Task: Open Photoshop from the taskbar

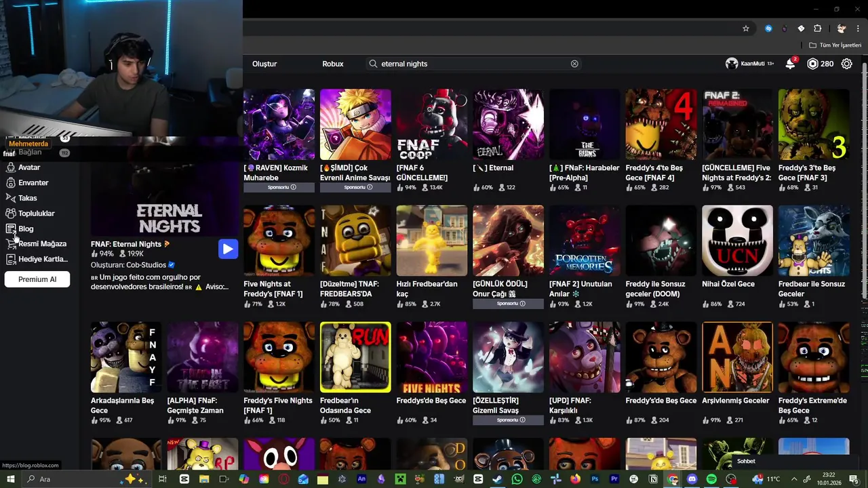Action: click(x=595, y=479)
